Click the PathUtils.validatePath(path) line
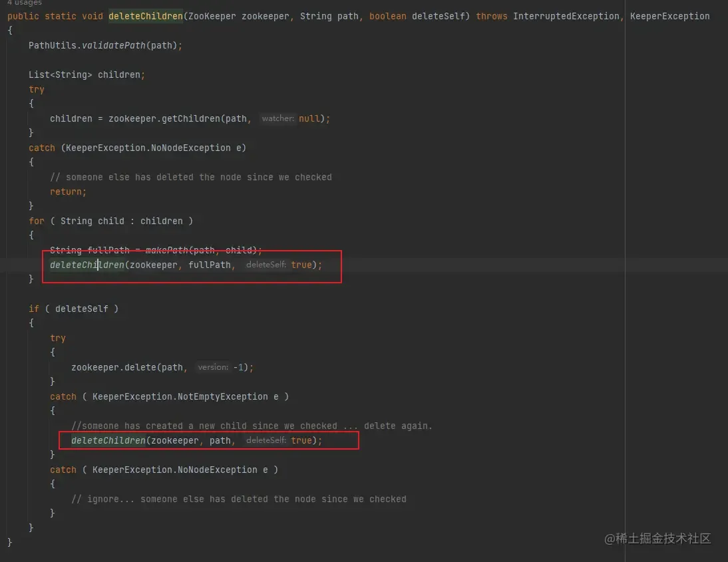728x562 pixels. 105,45
